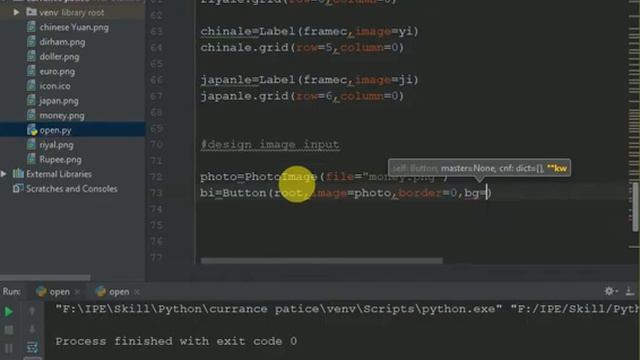The height and width of the screenshot is (360, 640).
Task: Click the Pause Output icon in Run panel
Action: (x=9, y=348)
